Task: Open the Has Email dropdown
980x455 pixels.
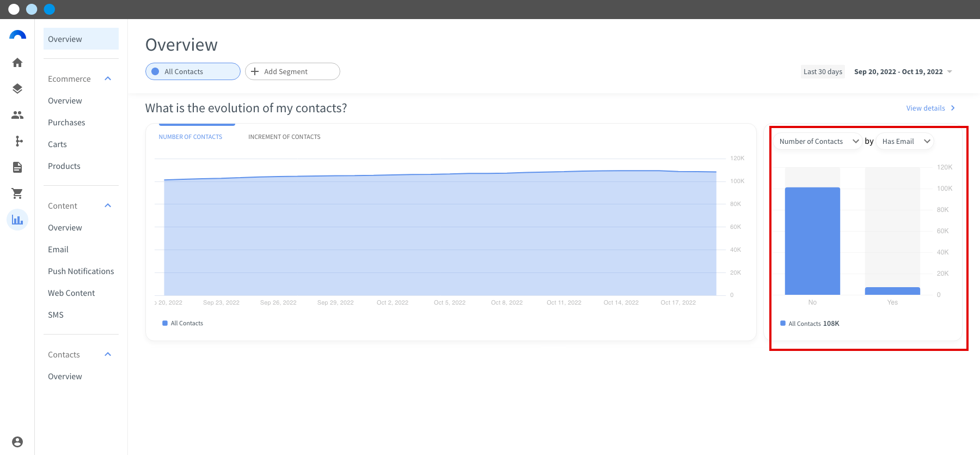Action: [905, 141]
